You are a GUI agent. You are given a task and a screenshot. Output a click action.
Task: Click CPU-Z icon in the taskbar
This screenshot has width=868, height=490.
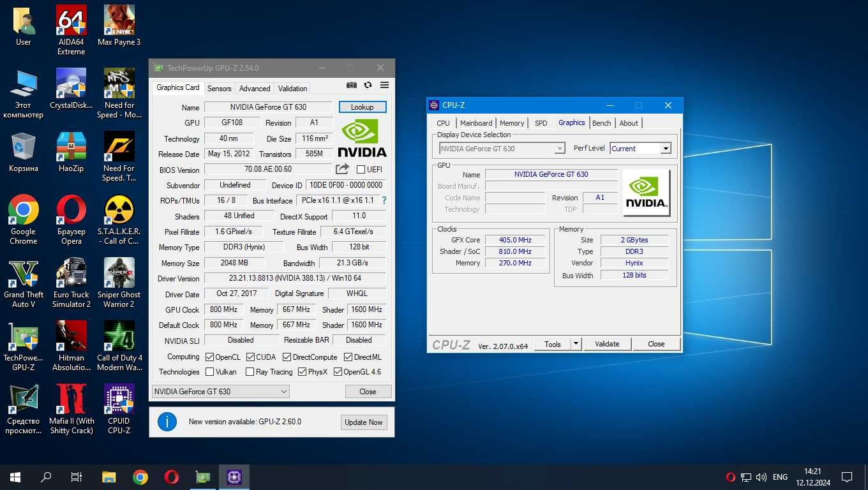click(x=234, y=477)
